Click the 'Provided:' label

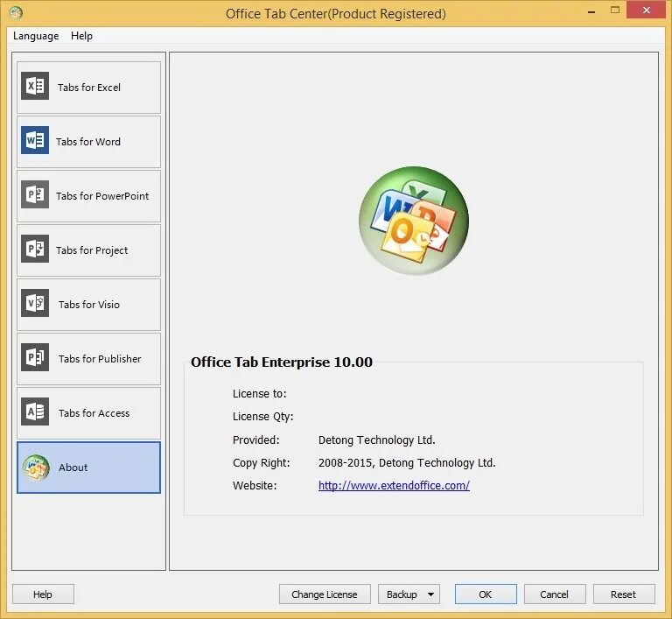pyautogui.click(x=255, y=440)
